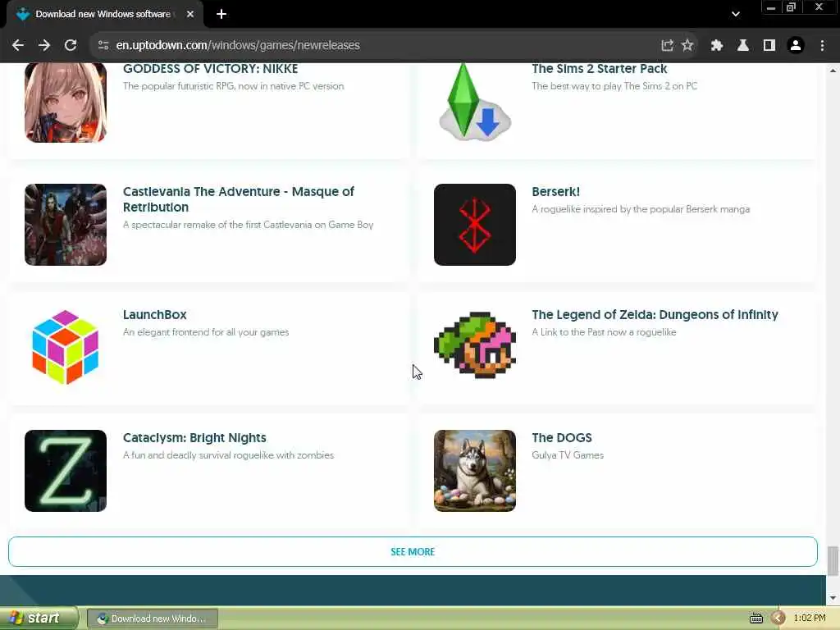Image resolution: width=840 pixels, height=630 pixels.
Task: Click 'A Link to the Past now a roguelike'
Action: point(604,332)
